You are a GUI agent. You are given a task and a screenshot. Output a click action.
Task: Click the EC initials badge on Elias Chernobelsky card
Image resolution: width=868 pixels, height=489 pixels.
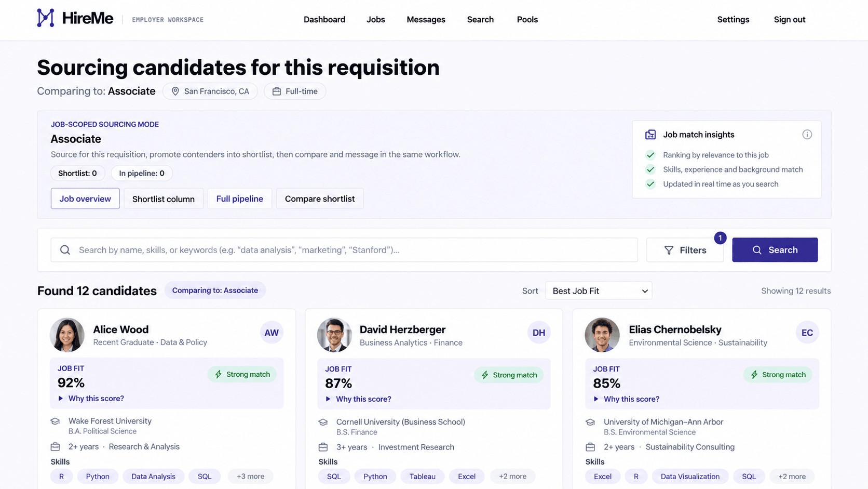click(x=807, y=333)
